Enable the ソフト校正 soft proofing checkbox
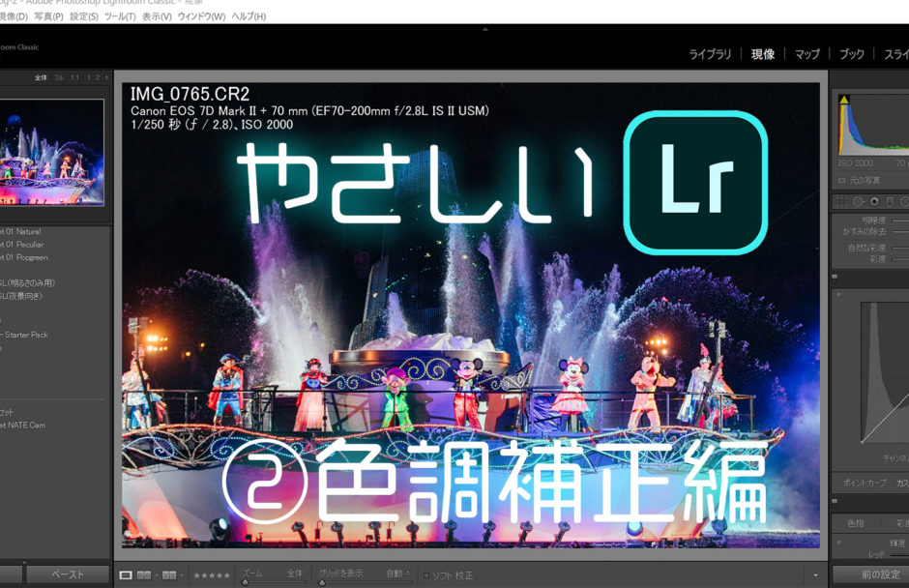 pyautogui.click(x=426, y=573)
